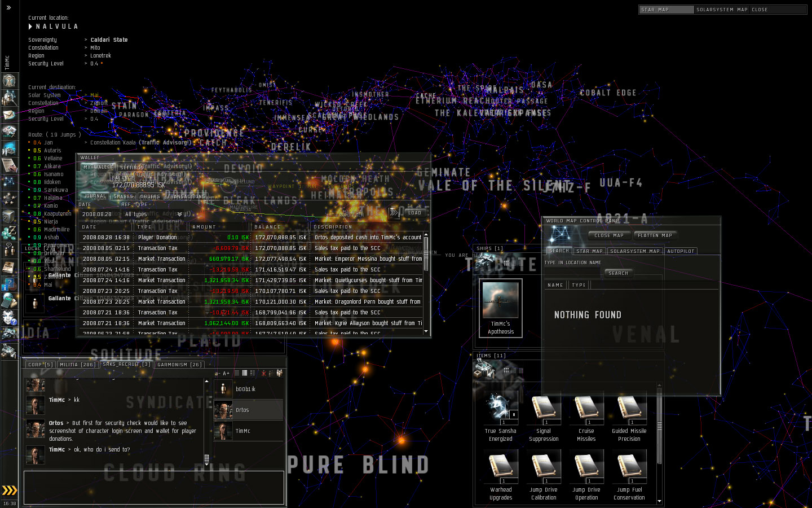Decrease chat font size with a- icon
This screenshot has width=812, height=508.
[x=217, y=374]
